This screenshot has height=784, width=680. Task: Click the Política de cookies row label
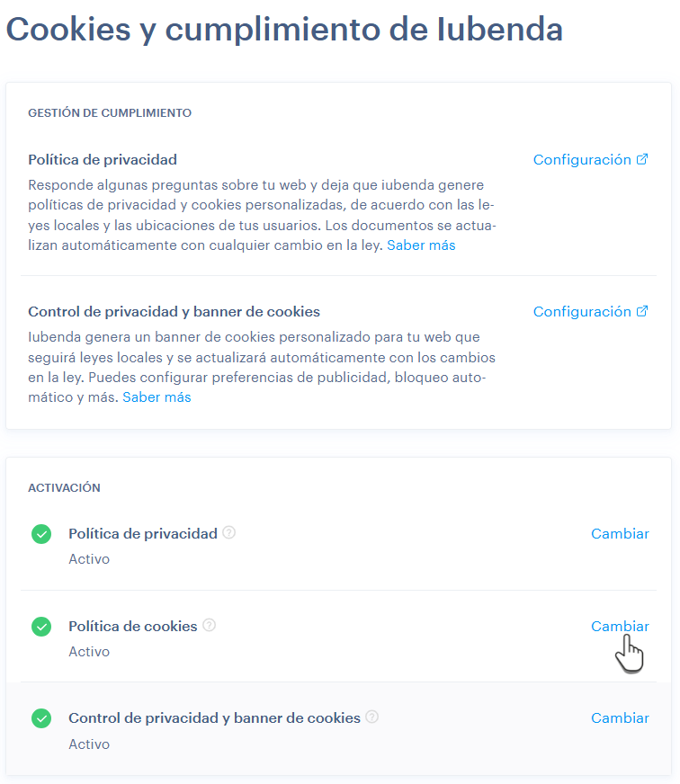click(132, 625)
